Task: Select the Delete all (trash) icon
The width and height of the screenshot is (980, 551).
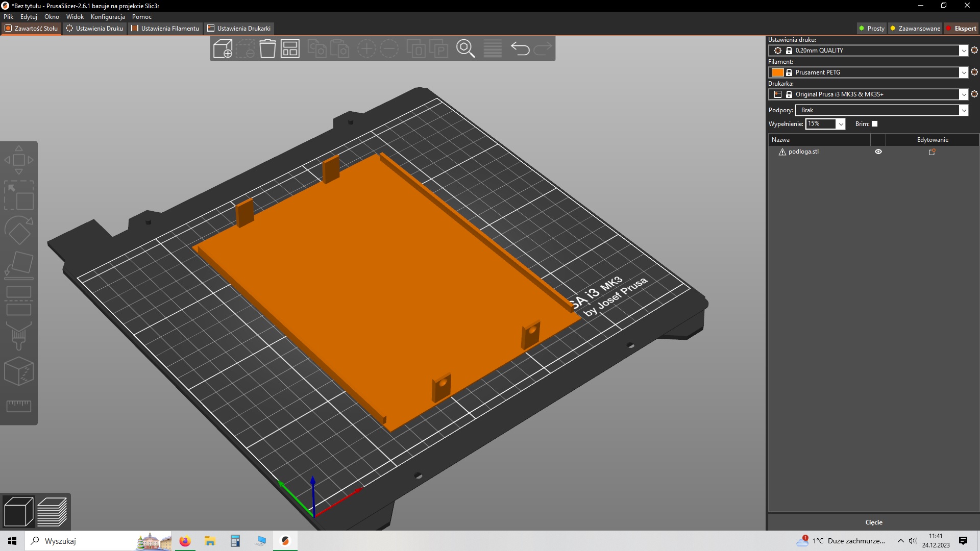Action: [267, 48]
